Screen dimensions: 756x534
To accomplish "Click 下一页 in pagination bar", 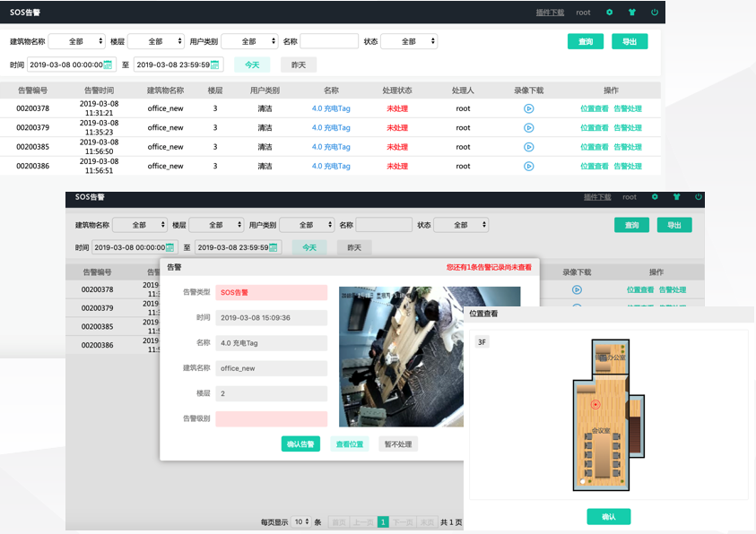I will tap(402, 522).
